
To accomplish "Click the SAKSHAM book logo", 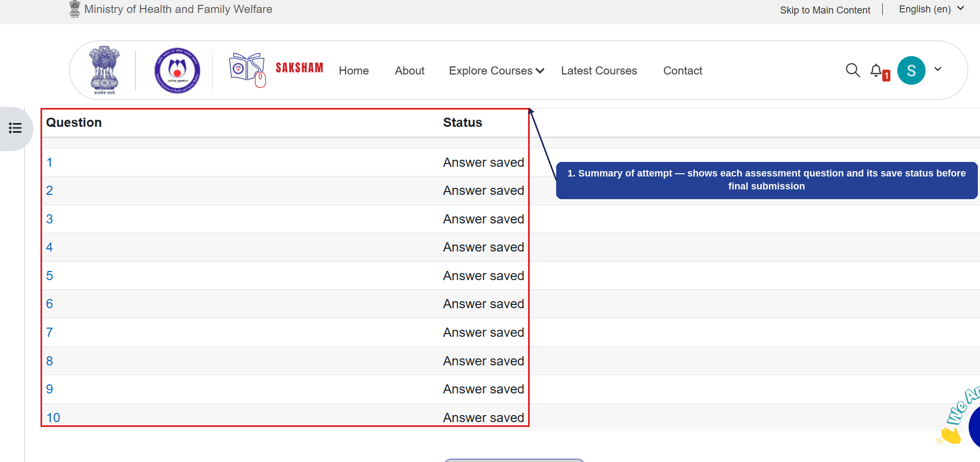I will [x=247, y=69].
